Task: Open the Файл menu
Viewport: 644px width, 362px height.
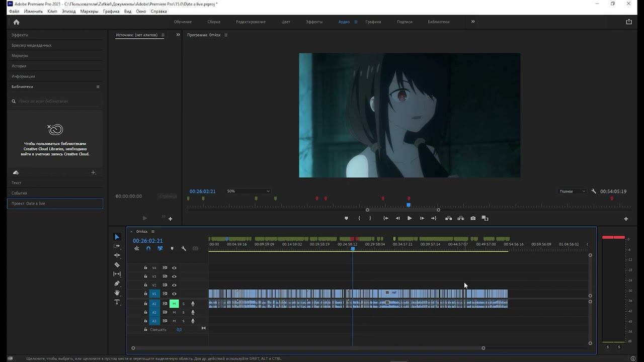Action: [x=14, y=11]
